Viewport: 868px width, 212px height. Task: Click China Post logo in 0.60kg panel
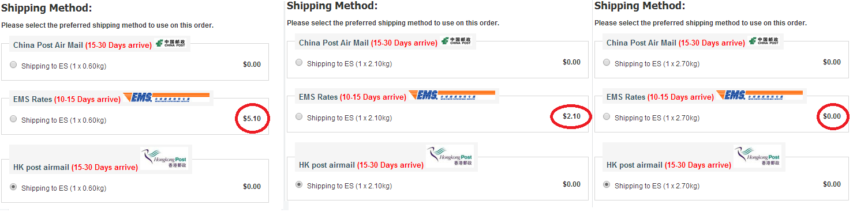tap(171, 43)
